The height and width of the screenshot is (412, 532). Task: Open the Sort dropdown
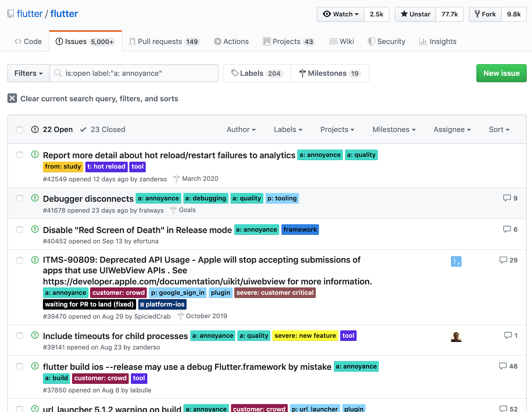499,129
